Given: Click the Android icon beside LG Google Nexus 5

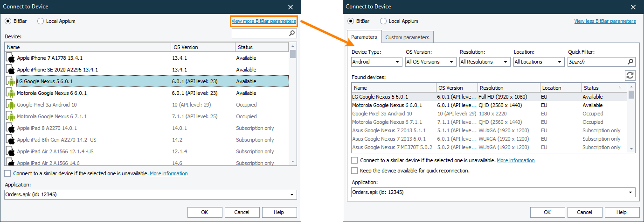Looking at the screenshot, I should [11, 81].
